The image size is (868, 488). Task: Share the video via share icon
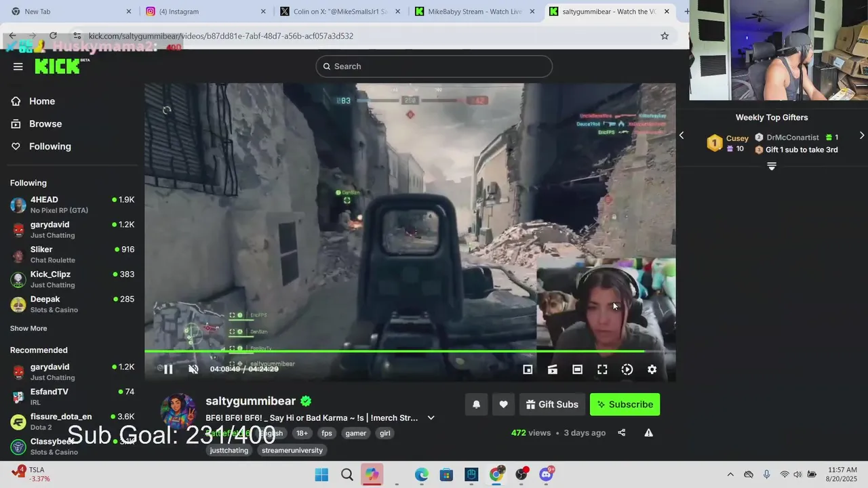(622, 432)
